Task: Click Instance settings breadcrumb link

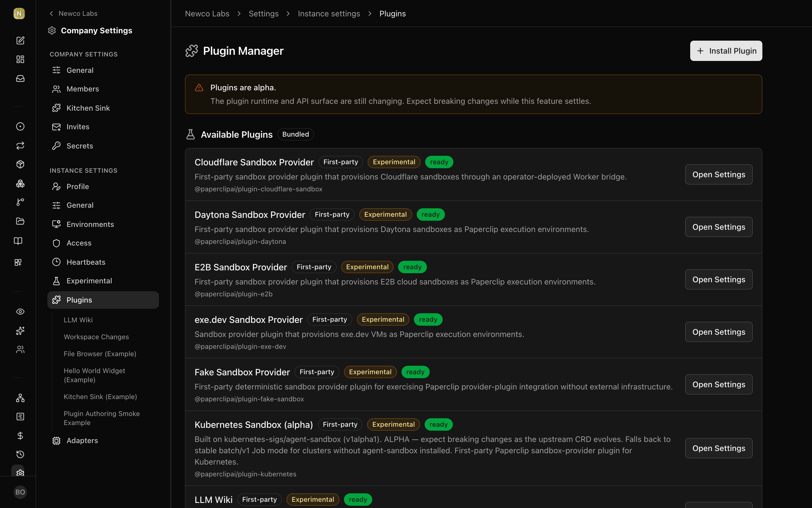Action: coord(329,14)
